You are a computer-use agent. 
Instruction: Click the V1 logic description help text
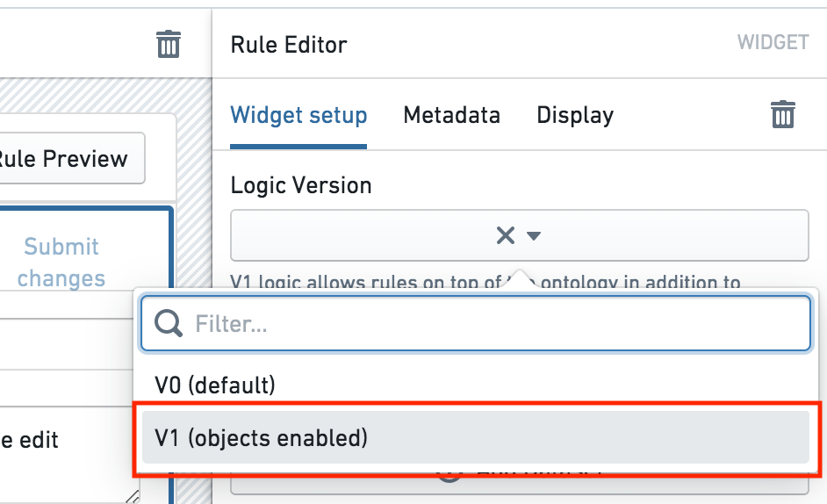pos(485,283)
